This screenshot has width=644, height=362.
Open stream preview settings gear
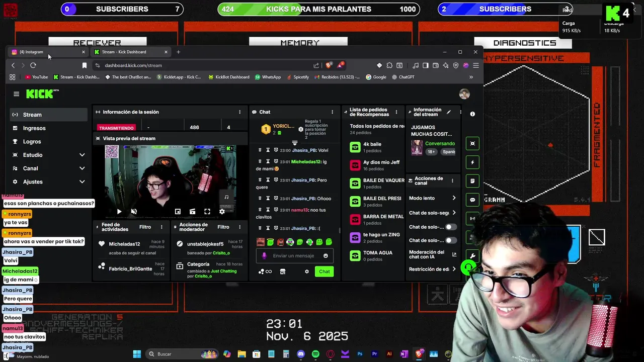[222, 212]
